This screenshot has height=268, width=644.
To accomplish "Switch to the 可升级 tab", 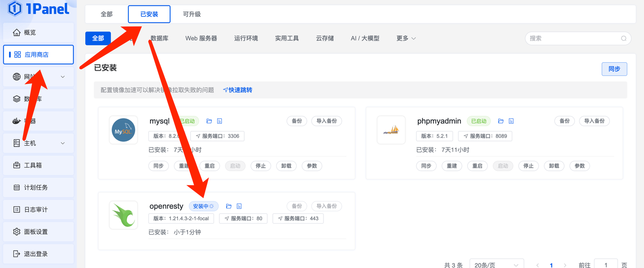I will [192, 14].
